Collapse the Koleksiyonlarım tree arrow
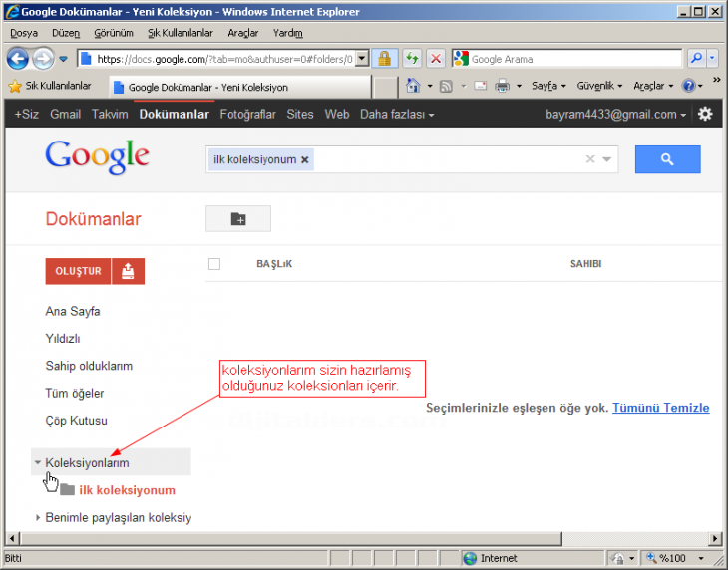The width and height of the screenshot is (728, 570). [38, 462]
